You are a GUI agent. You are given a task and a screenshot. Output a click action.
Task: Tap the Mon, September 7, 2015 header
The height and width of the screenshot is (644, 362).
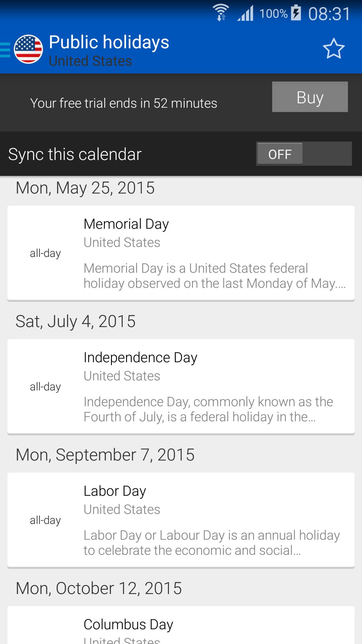coord(105,455)
